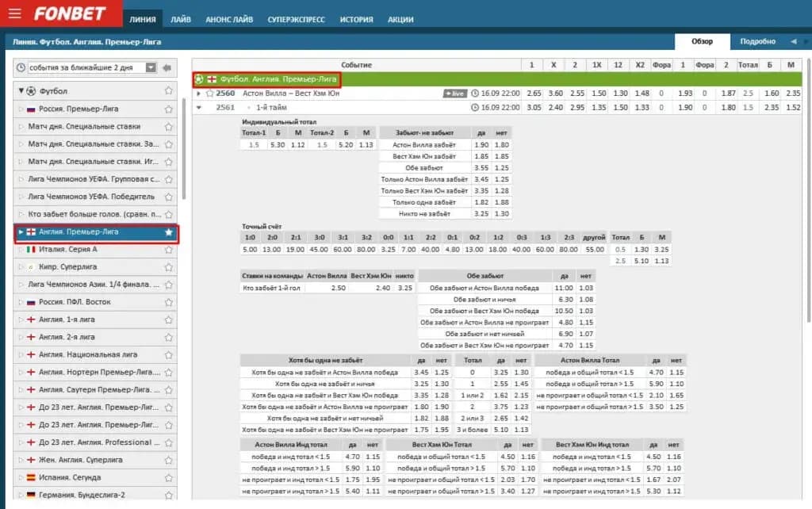The image size is (812, 509).
Task: Select Астон Вилла забьёт да 1.90
Action: [x=481, y=145]
